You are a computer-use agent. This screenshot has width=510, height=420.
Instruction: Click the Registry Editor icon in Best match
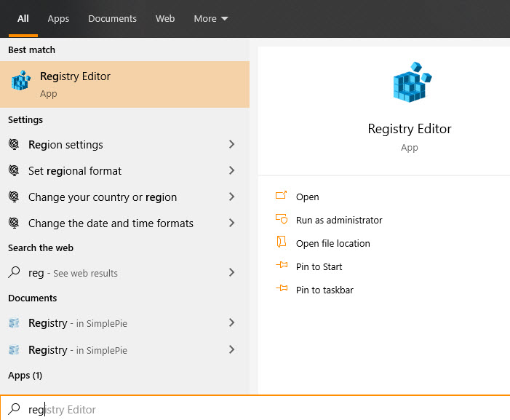click(x=21, y=80)
